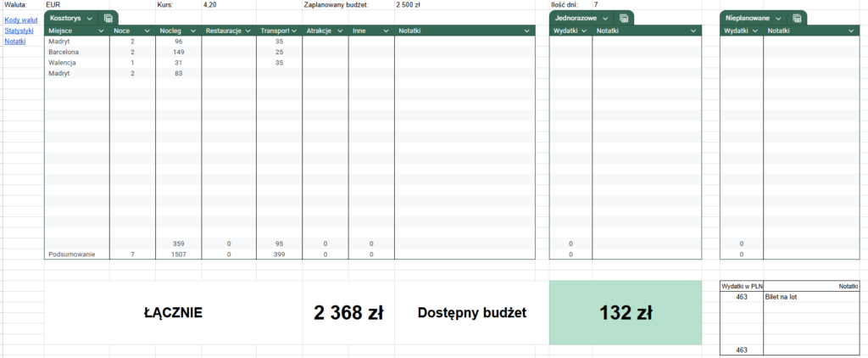Expand the Jednorazowe table name dropdown
This screenshot has width=868, height=358.
tap(605, 19)
